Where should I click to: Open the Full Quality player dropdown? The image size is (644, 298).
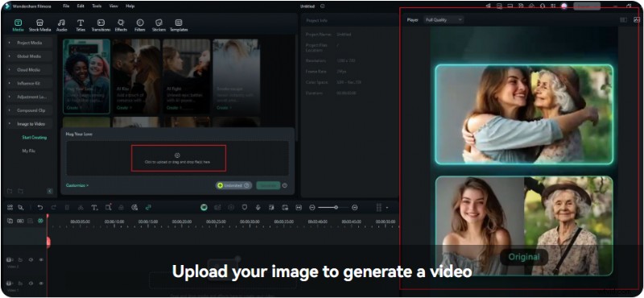(444, 19)
